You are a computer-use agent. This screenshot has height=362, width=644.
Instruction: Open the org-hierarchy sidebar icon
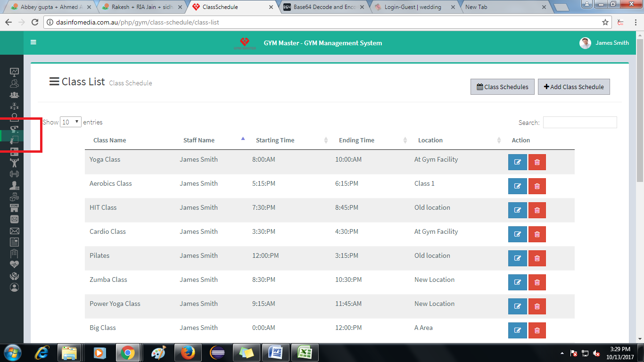coord(14,106)
